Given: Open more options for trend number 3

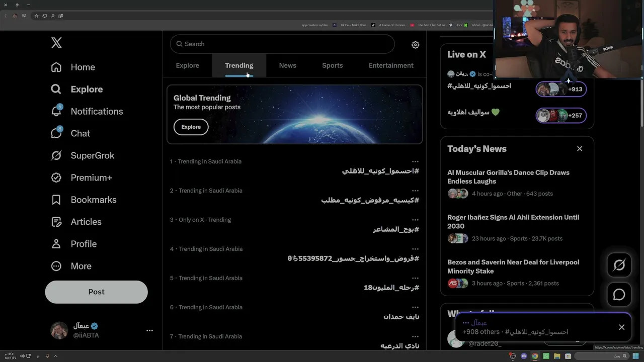Looking at the screenshot, I should [415, 220].
